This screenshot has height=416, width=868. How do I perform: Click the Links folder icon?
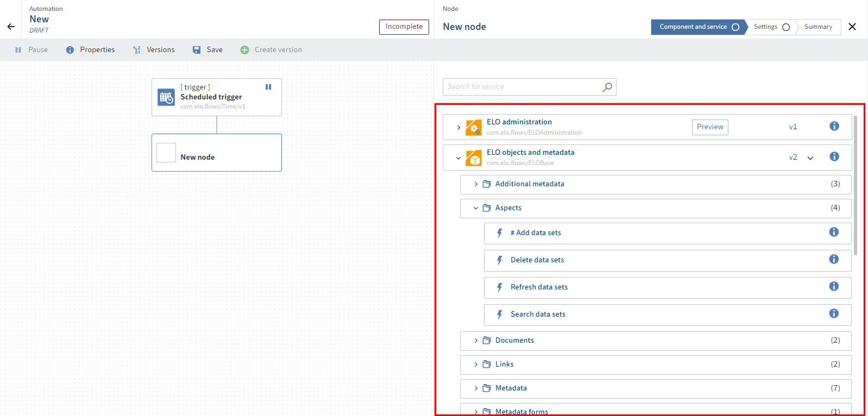pos(487,364)
